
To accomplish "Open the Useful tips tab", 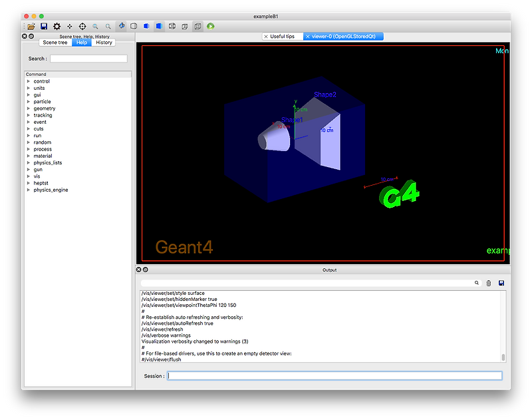I will [x=282, y=37].
